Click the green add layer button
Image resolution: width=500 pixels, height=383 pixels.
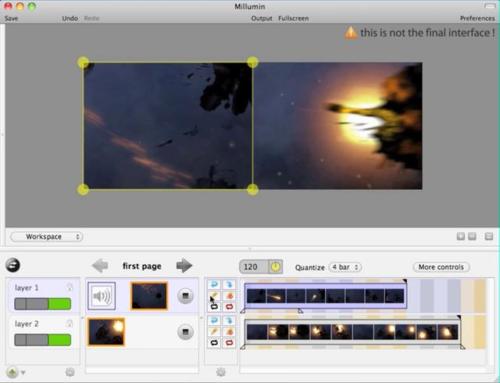click(x=12, y=372)
